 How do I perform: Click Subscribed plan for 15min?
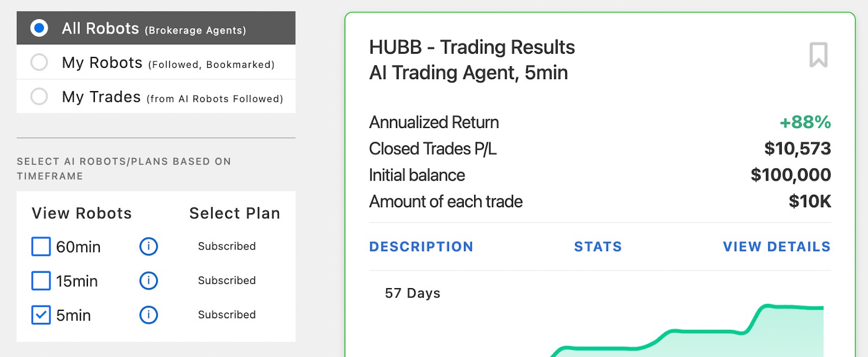[227, 280]
